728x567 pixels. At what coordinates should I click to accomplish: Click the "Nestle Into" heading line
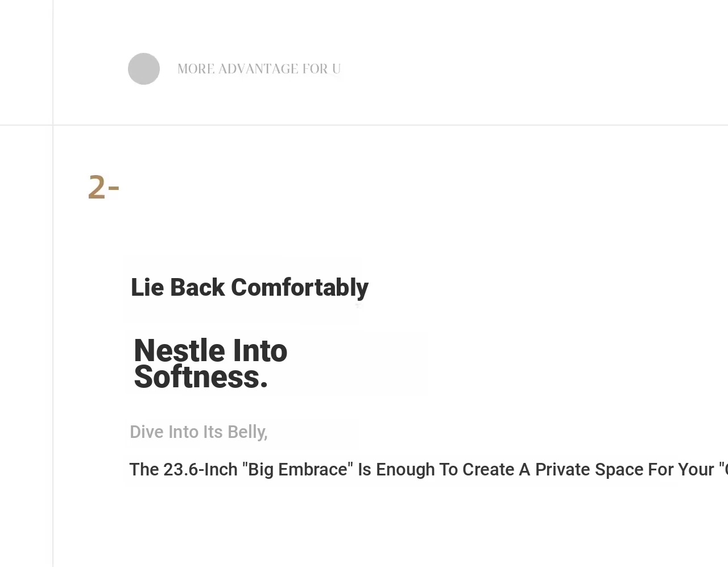(210, 350)
